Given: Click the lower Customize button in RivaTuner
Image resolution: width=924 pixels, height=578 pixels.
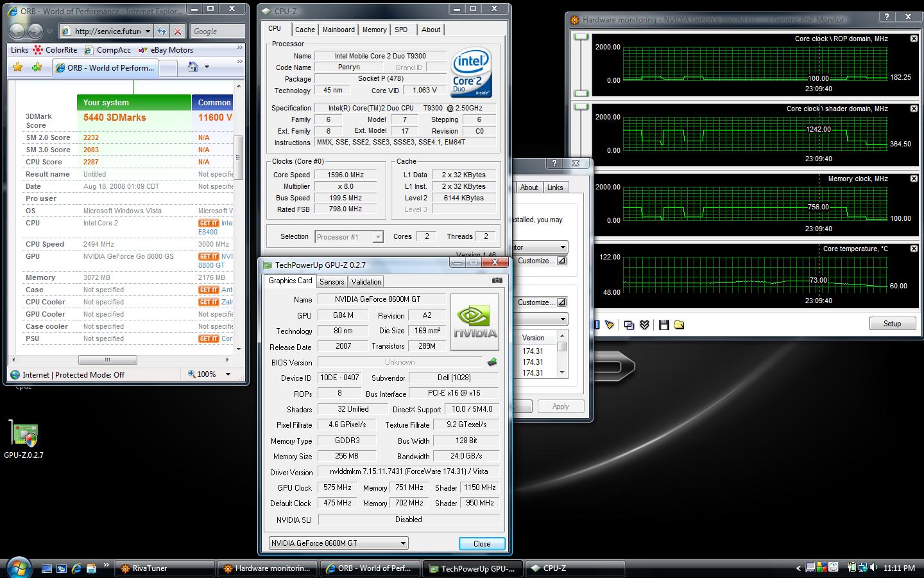Looking at the screenshot, I should pos(542,302).
